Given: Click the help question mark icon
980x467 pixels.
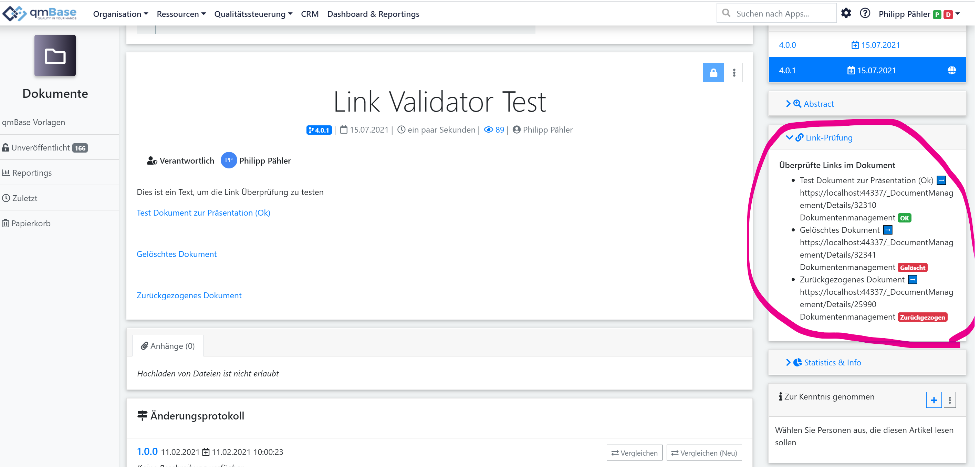Looking at the screenshot, I should tap(865, 13).
